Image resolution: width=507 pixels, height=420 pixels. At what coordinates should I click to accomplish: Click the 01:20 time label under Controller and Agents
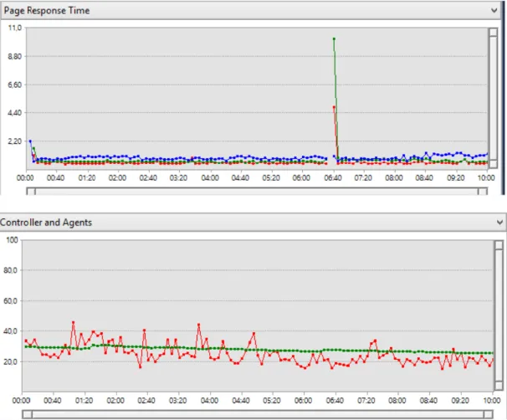pyautogui.click(x=84, y=401)
